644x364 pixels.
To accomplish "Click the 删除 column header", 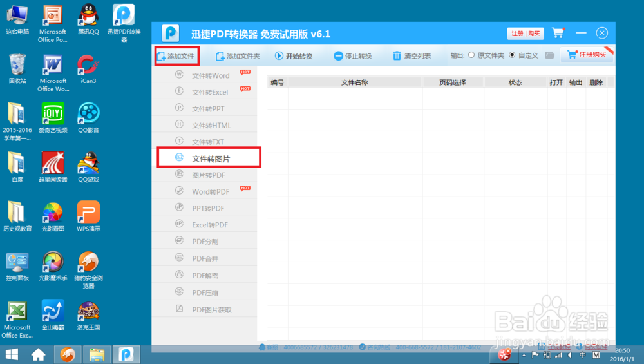I will pos(596,82).
